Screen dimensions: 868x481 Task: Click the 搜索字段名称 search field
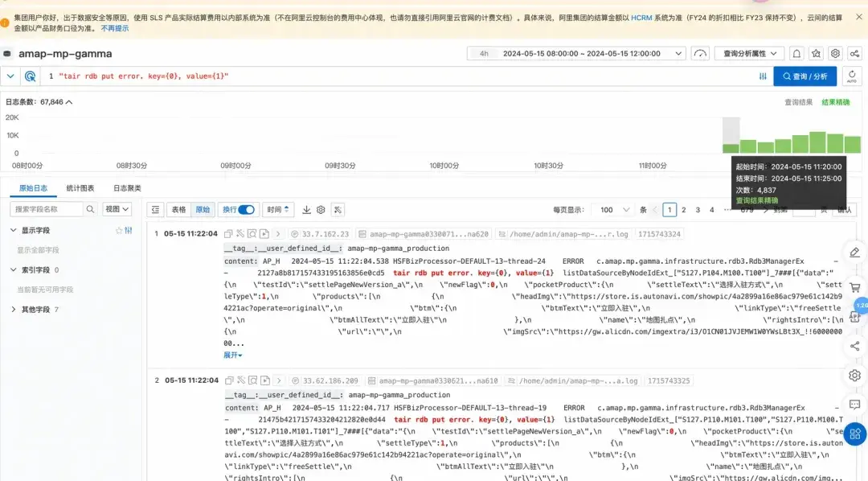pos(47,209)
